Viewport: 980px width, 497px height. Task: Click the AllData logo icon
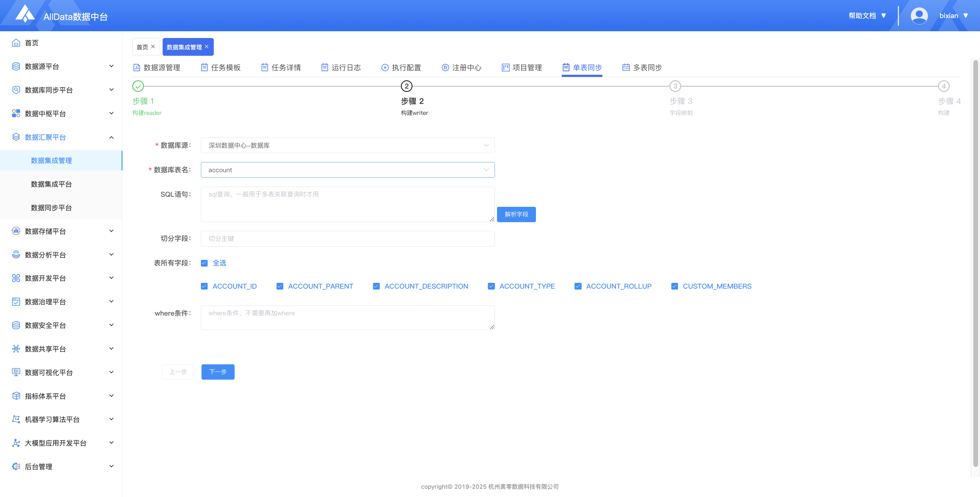(25, 14)
